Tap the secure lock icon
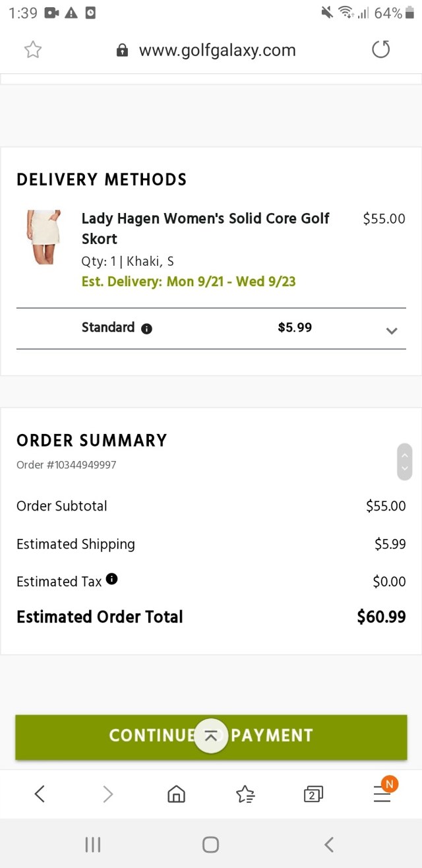422x868 pixels. [x=122, y=51]
